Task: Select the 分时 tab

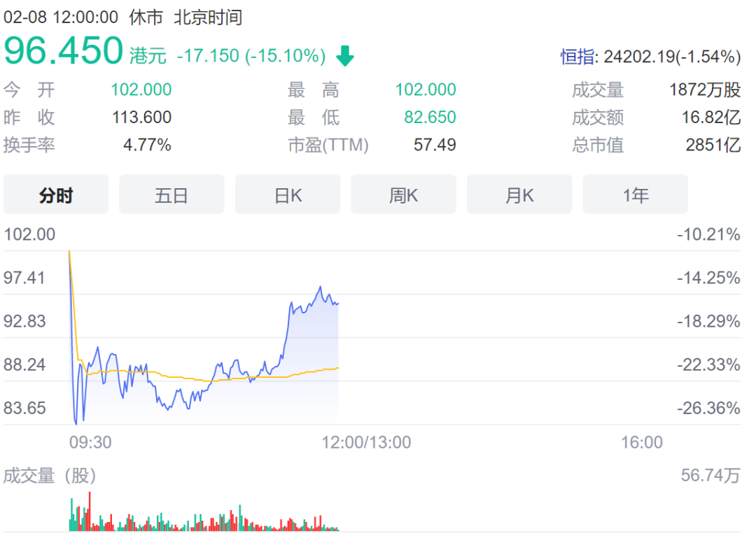Action: pos(56,195)
